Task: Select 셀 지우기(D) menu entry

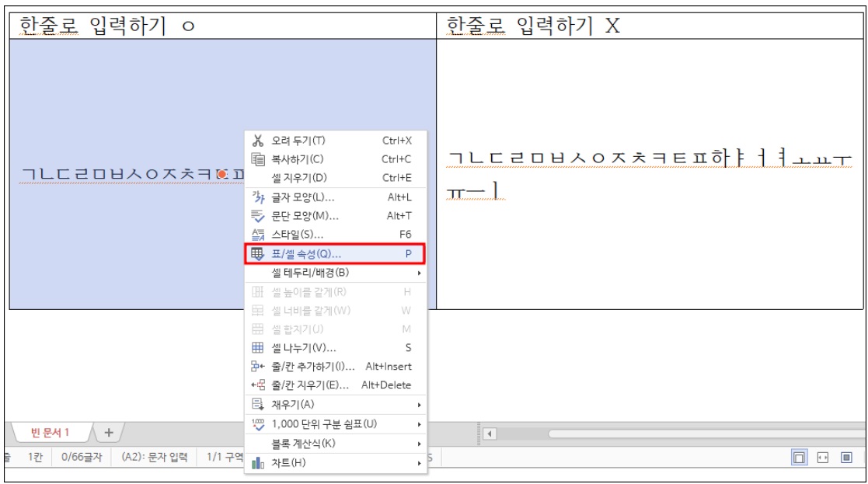Action: tap(336, 178)
